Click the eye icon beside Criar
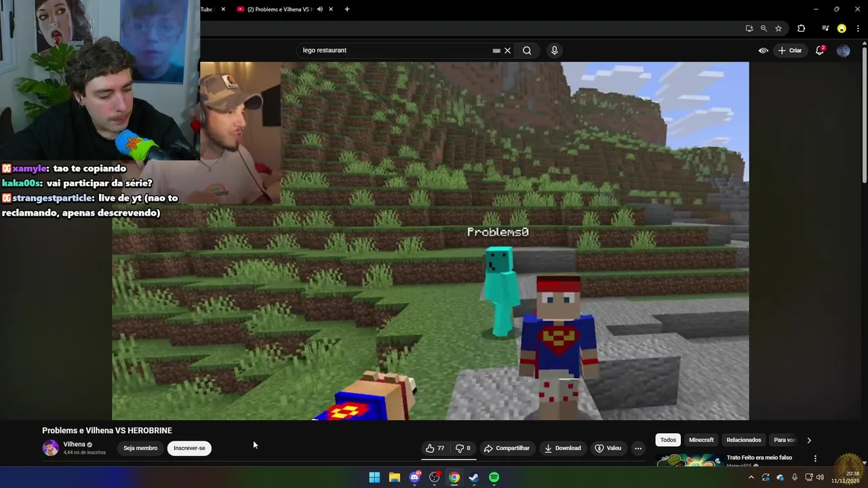This screenshot has width=868, height=488. point(763,50)
